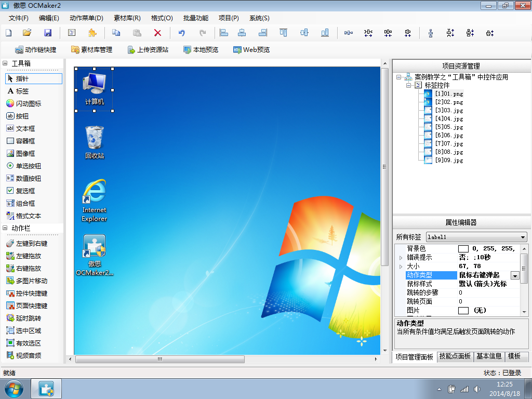Click the Windows Start button
The image size is (532, 399).
point(14,389)
